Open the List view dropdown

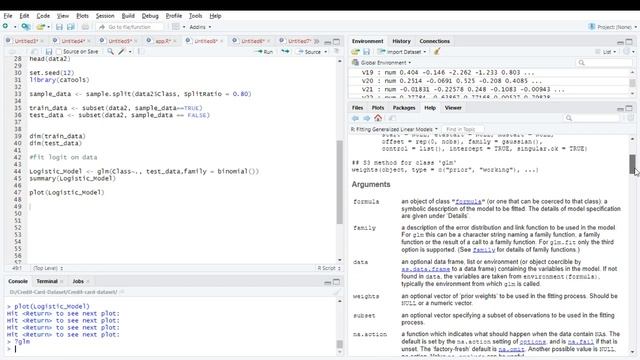click(606, 52)
